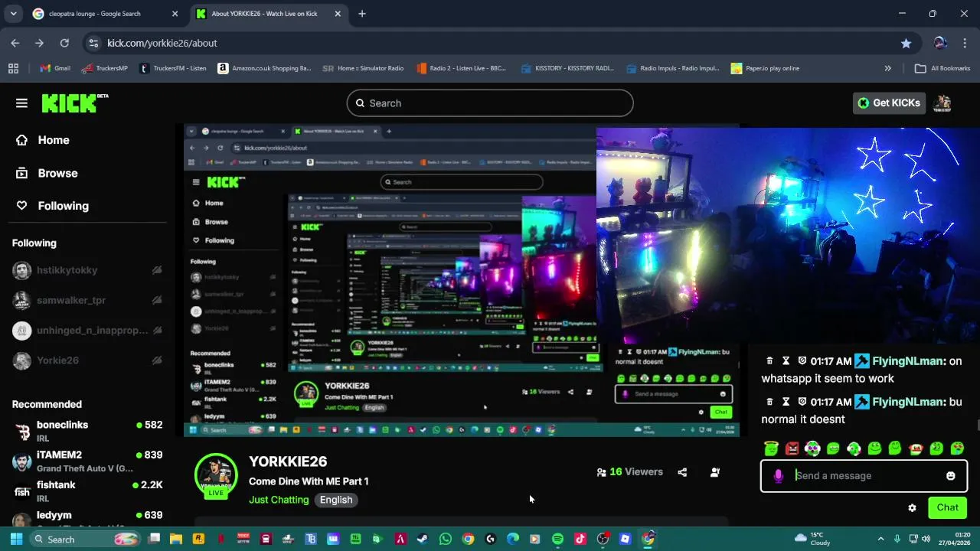
Task: Open Spotify from taskbar
Action: coord(557,539)
